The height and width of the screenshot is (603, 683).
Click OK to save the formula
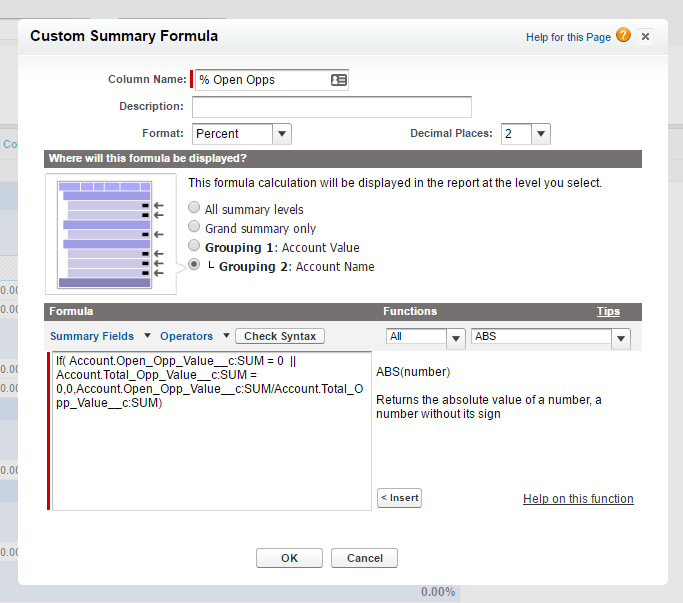pos(289,558)
